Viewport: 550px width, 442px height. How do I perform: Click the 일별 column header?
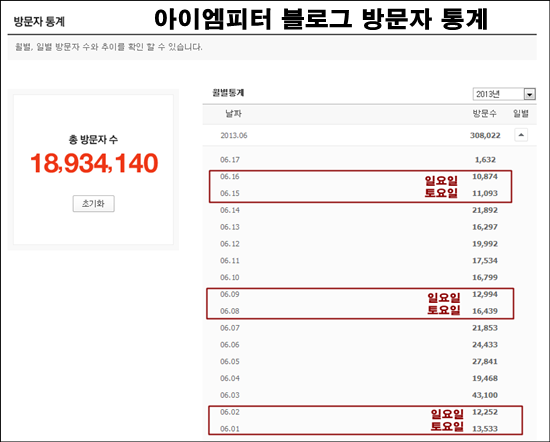click(521, 114)
